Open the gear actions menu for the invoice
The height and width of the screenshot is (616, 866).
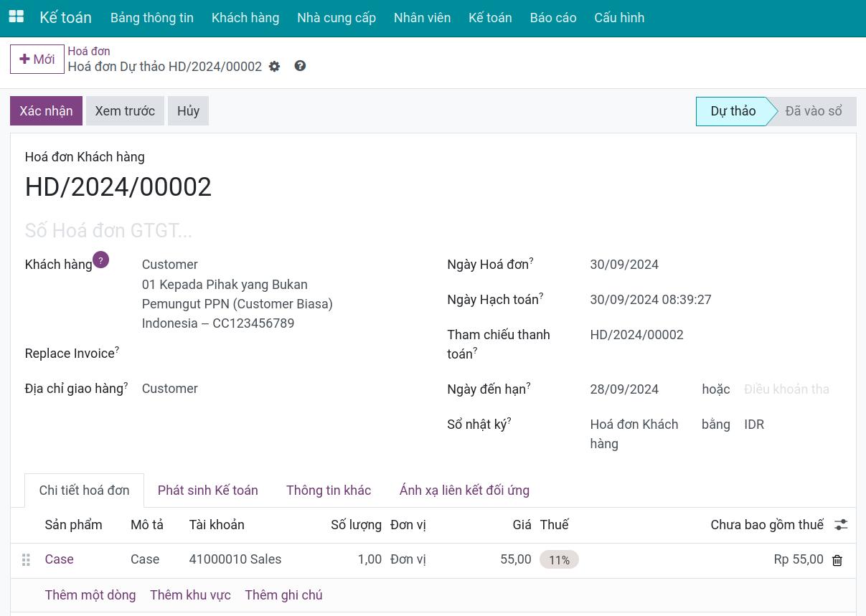(x=274, y=67)
